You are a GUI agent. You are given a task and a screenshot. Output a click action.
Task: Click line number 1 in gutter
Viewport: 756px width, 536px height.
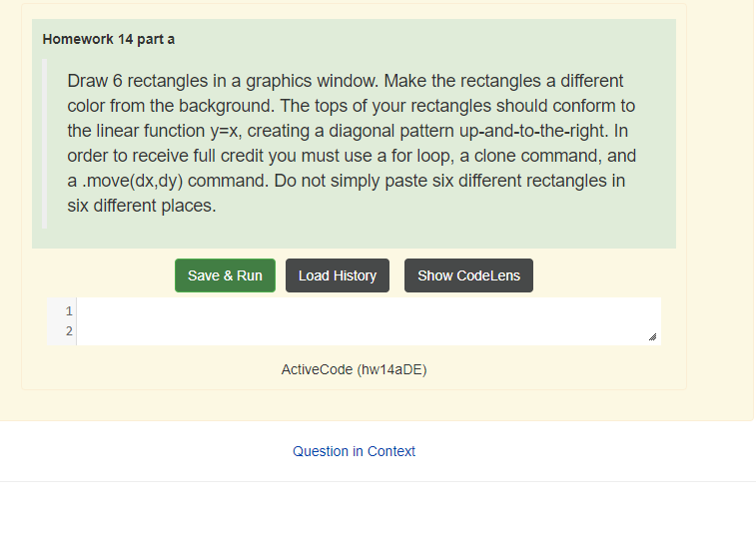tap(68, 310)
